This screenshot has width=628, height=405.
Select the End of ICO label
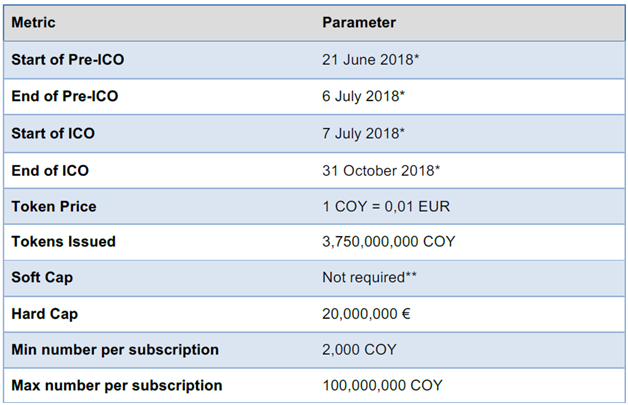[50, 171]
